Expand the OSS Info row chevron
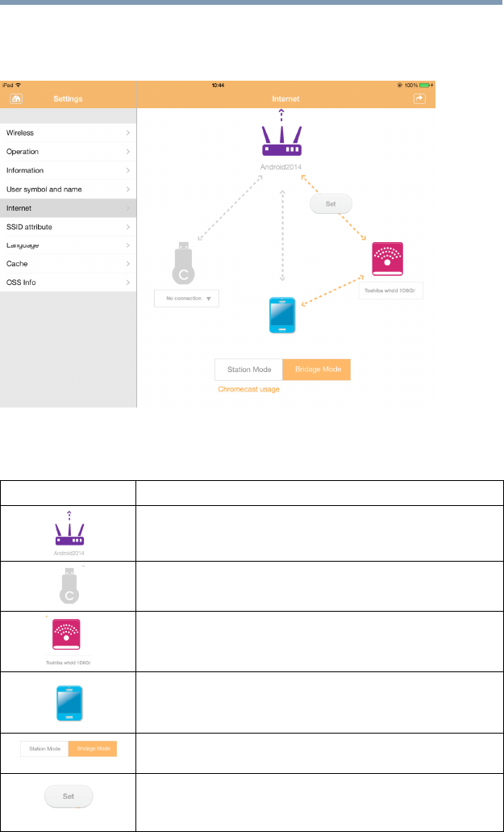This screenshot has width=504, height=832. click(128, 282)
